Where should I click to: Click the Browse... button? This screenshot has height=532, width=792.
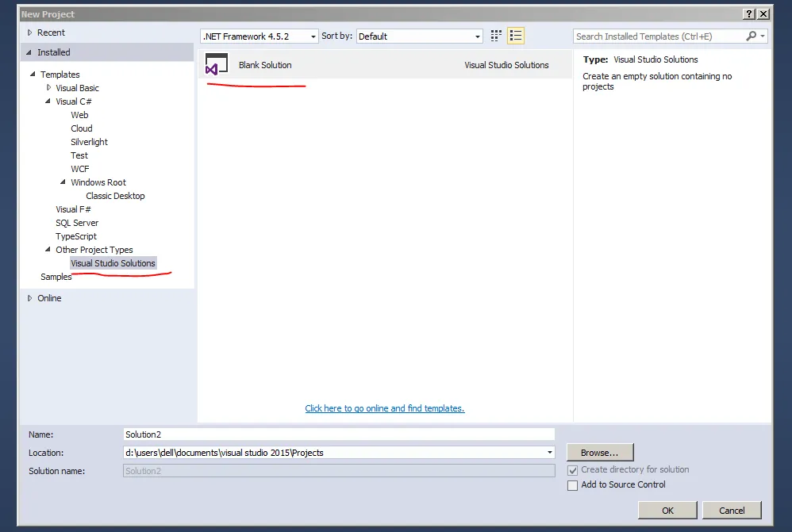tap(600, 453)
